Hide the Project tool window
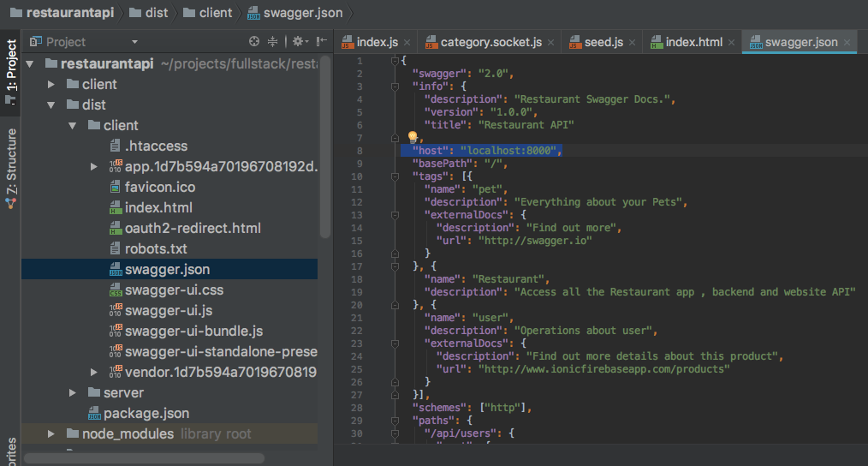The image size is (868, 466). coord(322,42)
